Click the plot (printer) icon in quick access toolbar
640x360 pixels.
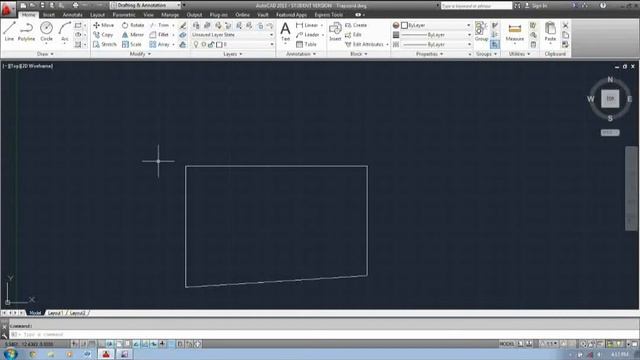click(x=76, y=5)
